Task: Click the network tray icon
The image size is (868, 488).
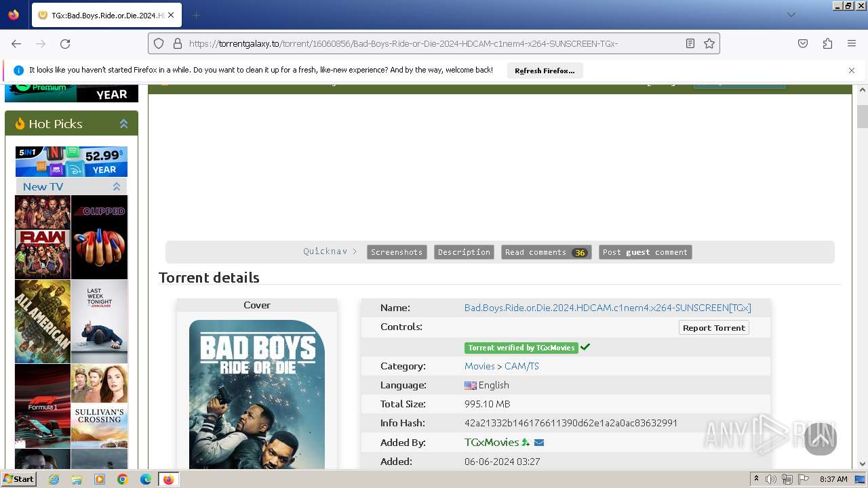Action: pyautogui.click(x=787, y=479)
